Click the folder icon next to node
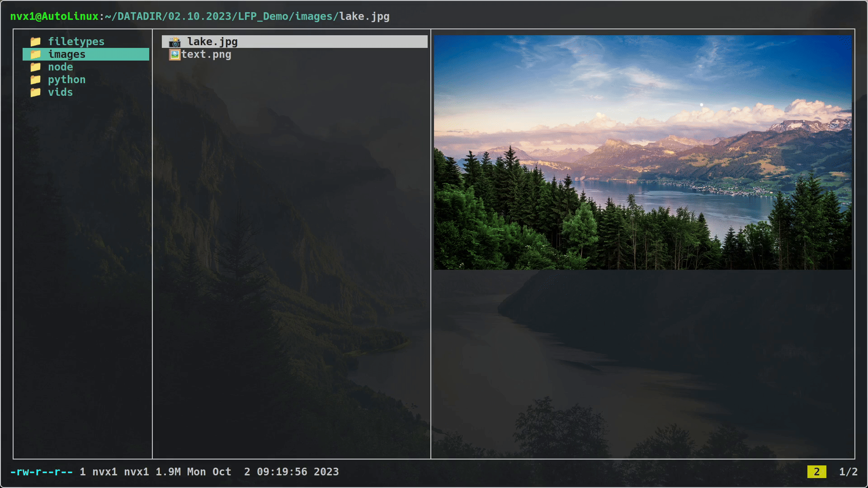 [x=35, y=67]
